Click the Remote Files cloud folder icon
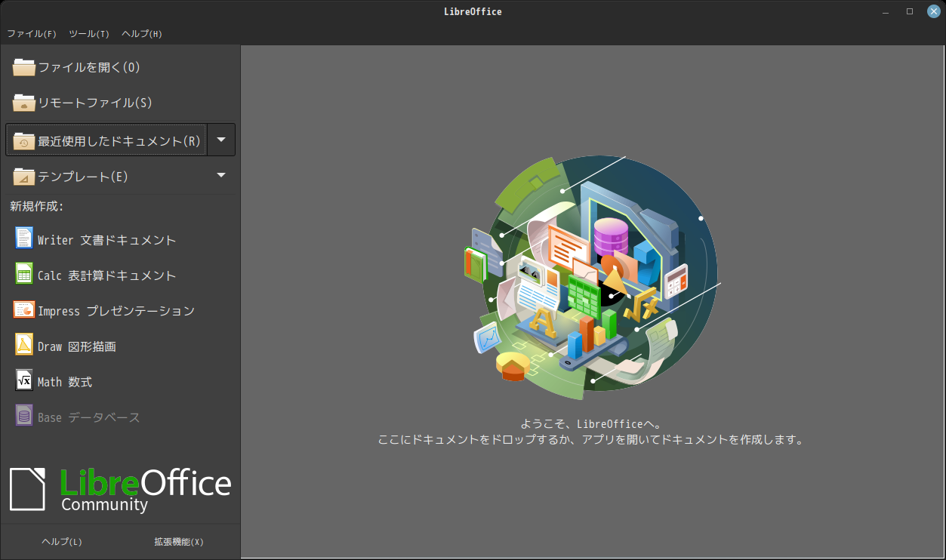 [24, 103]
